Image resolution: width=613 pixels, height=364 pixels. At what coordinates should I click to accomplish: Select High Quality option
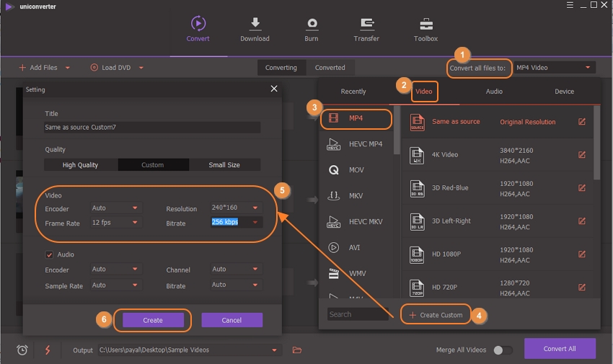coord(81,165)
